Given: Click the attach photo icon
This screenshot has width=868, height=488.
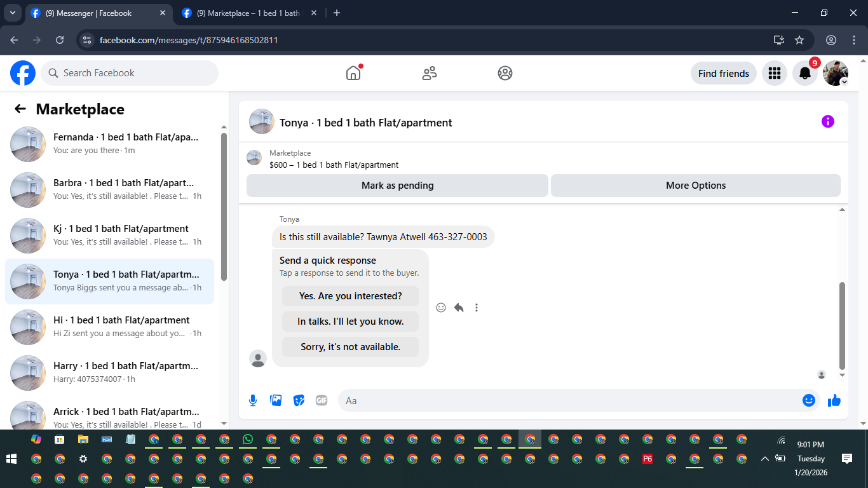Looking at the screenshot, I should 276,400.
